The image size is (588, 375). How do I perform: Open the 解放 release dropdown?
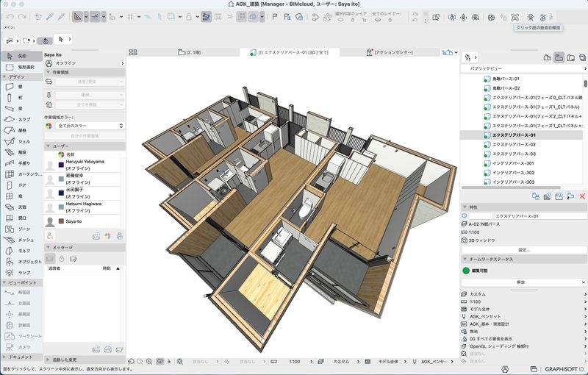pos(523,282)
